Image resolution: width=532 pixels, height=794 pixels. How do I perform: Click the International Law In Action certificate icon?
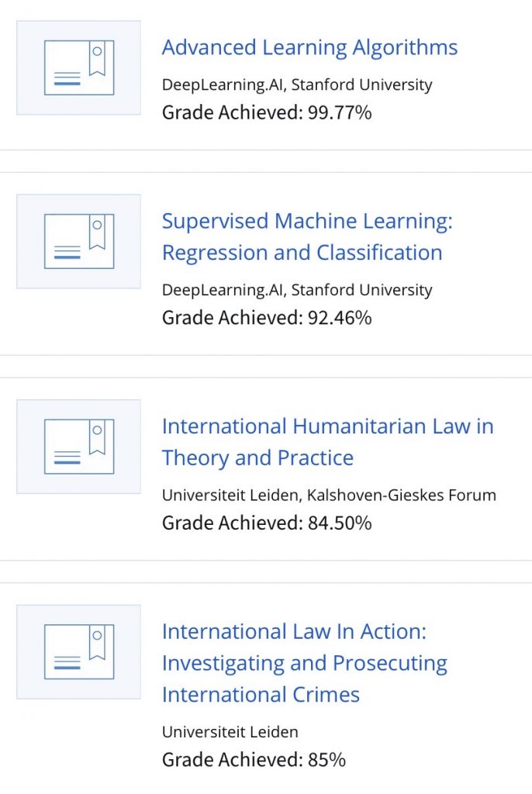(78, 651)
